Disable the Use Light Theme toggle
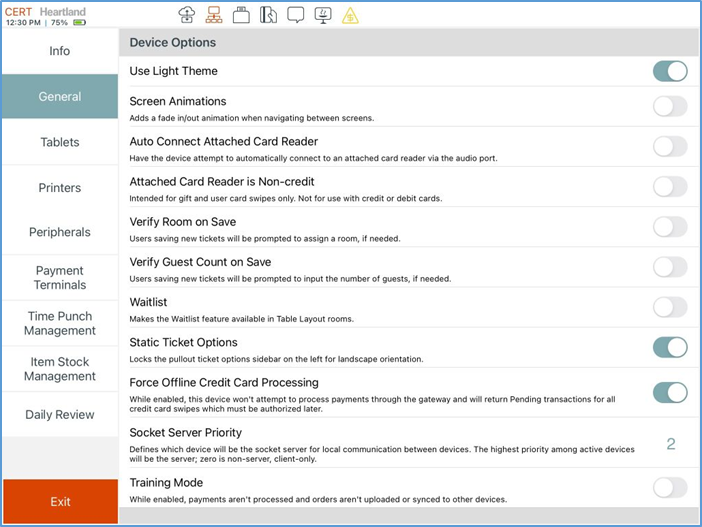This screenshot has width=702, height=527. coord(669,71)
